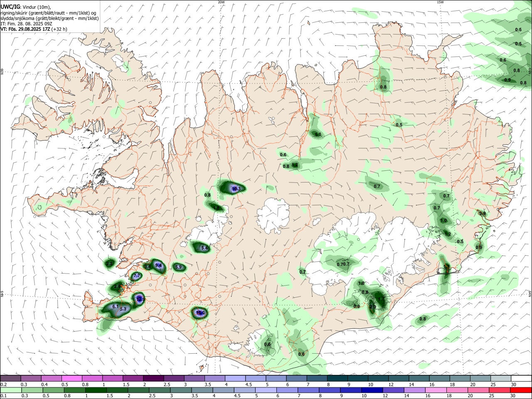
Task: Click the 5.3 value on Reykjanes peninsula
Action: [x=123, y=309]
